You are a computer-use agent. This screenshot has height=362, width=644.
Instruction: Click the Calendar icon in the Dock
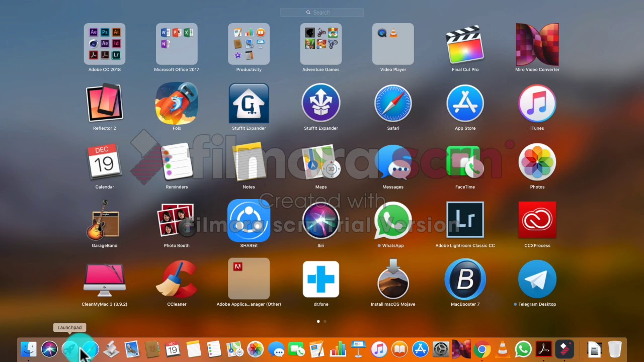pyautogui.click(x=173, y=349)
